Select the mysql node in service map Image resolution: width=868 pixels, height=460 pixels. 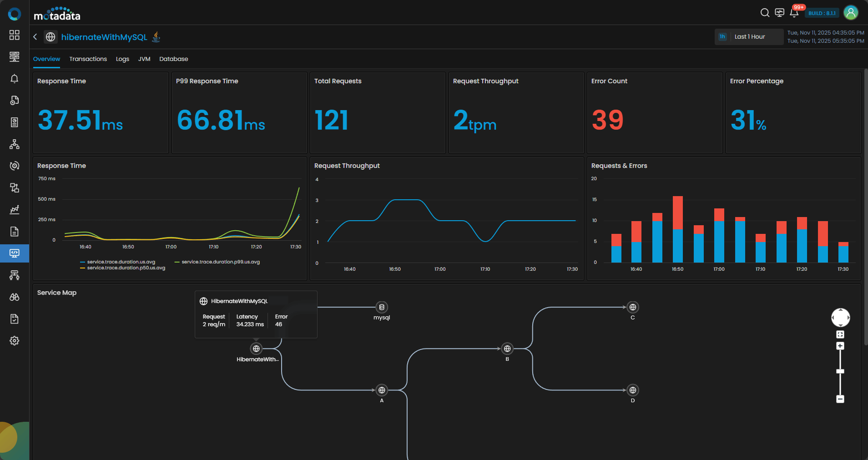pos(382,308)
